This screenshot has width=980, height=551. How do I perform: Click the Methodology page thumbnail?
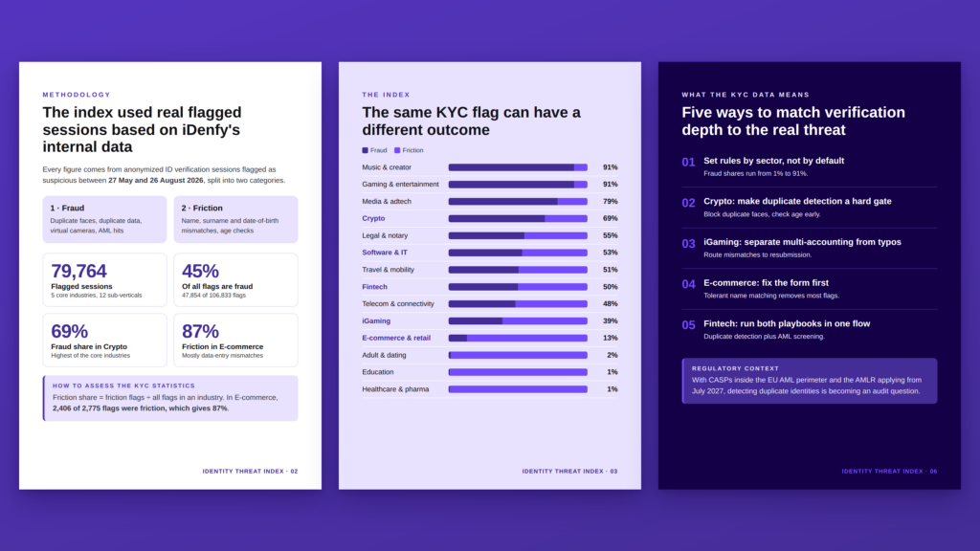click(170, 275)
